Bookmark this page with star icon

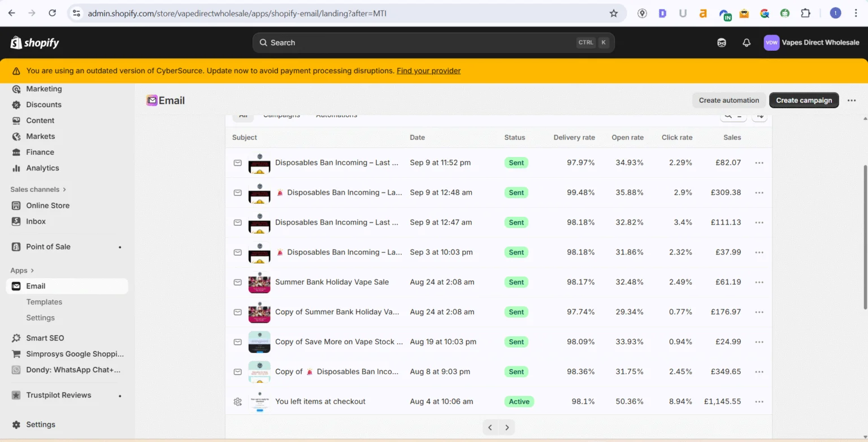click(x=614, y=13)
